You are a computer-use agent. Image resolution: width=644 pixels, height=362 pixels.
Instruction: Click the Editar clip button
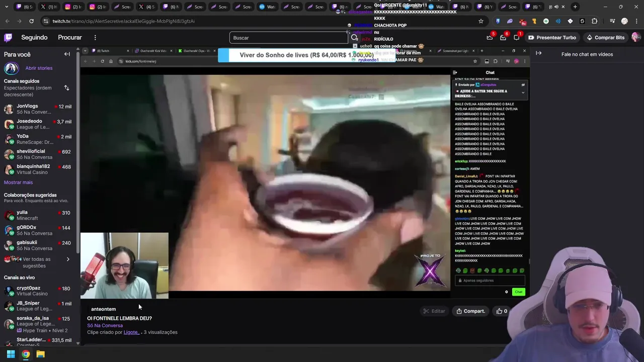coord(434,311)
